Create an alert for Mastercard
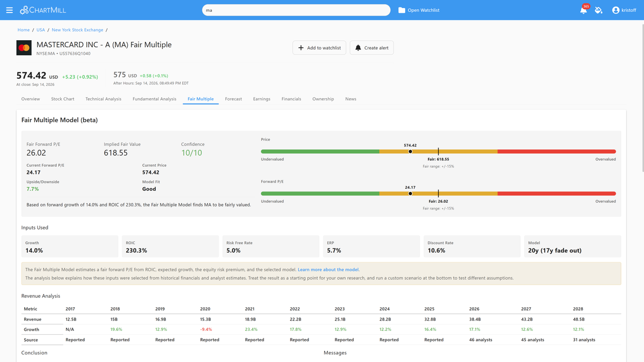 pos(372,48)
